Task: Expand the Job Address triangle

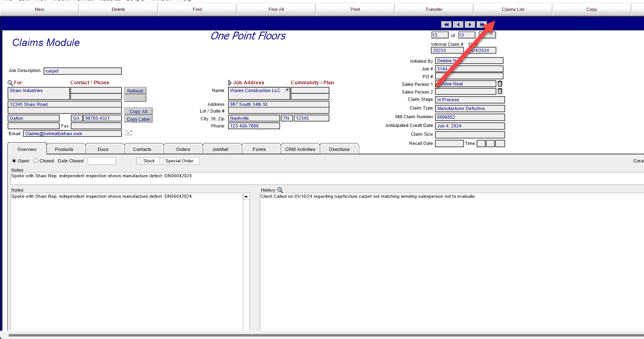Action: (x=230, y=83)
